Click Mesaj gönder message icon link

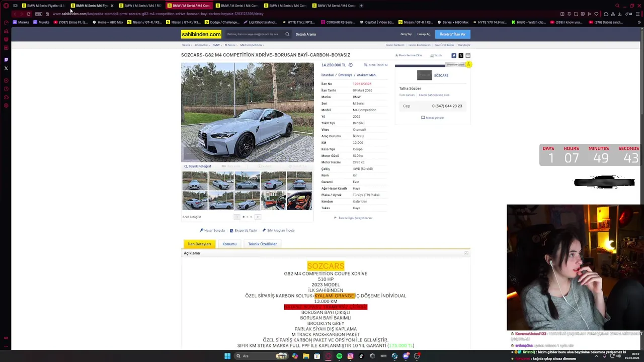coord(433,118)
